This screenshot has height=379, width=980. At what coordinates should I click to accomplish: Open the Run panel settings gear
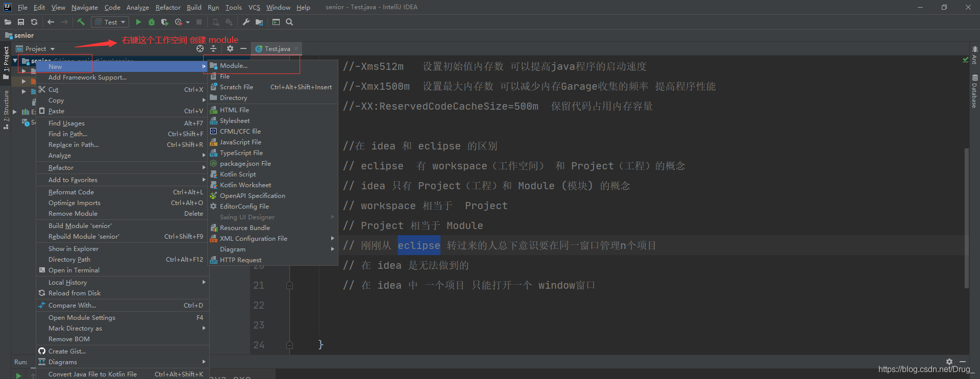(949, 362)
